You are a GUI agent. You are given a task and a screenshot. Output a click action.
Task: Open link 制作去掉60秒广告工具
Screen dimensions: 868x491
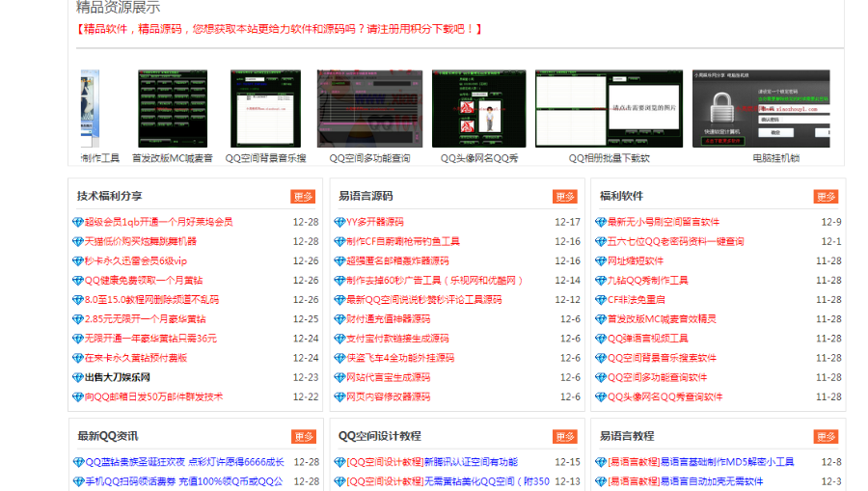(x=435, y=280)
